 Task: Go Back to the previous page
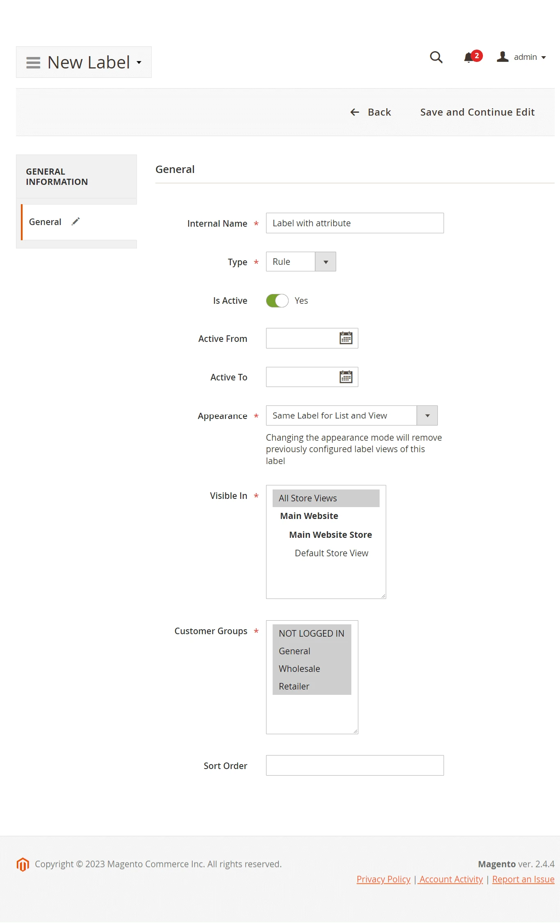[371, 112]
